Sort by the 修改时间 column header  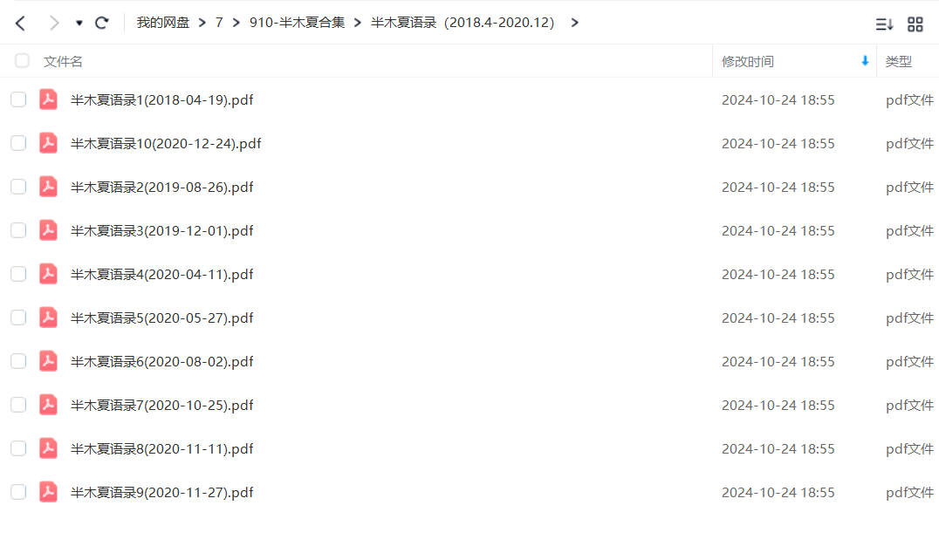point(747,61)
